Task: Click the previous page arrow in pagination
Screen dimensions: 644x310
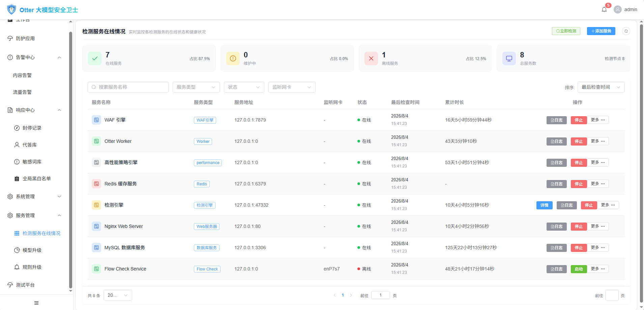Action: tap(335, 295)
